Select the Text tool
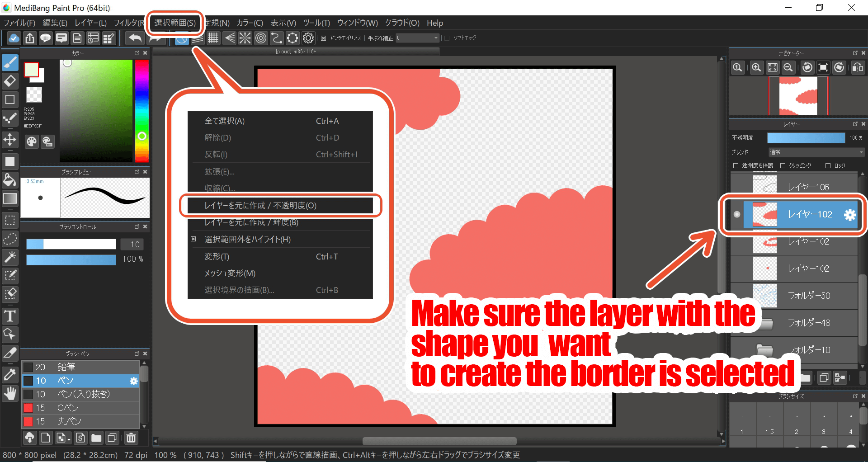 [10, 316]
